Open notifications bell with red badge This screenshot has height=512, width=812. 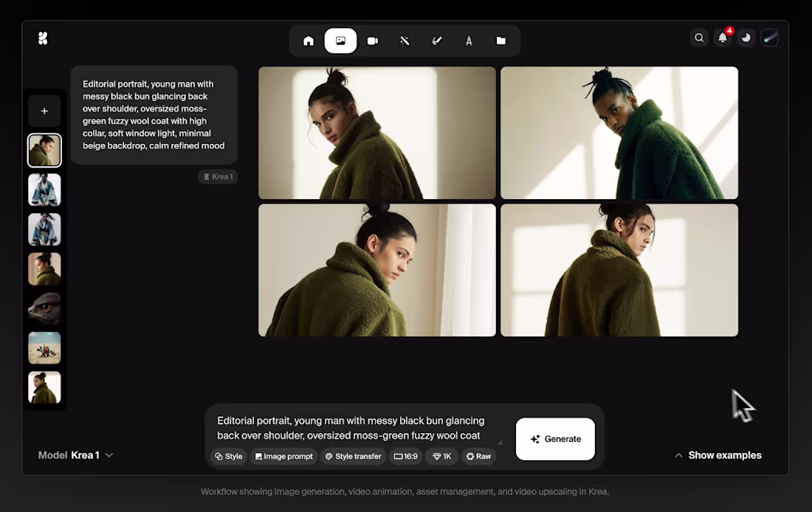click(x=723, y=37)
